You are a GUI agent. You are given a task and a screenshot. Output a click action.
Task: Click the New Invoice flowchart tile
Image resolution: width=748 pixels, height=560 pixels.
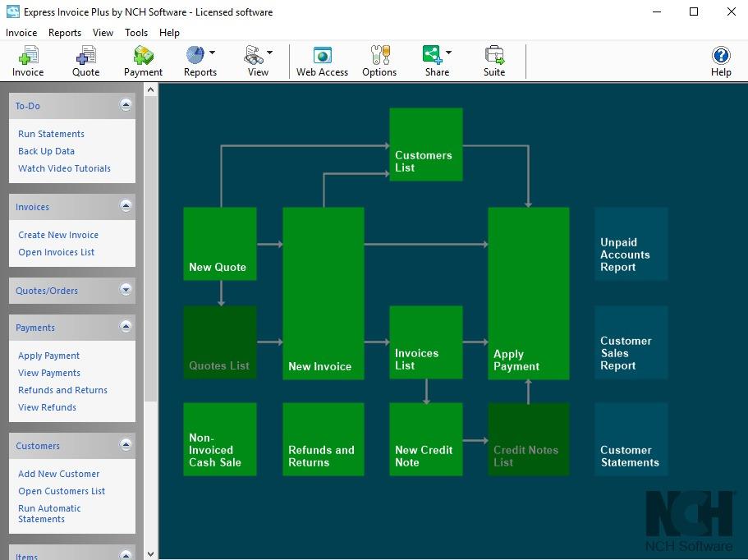(324, 293)
